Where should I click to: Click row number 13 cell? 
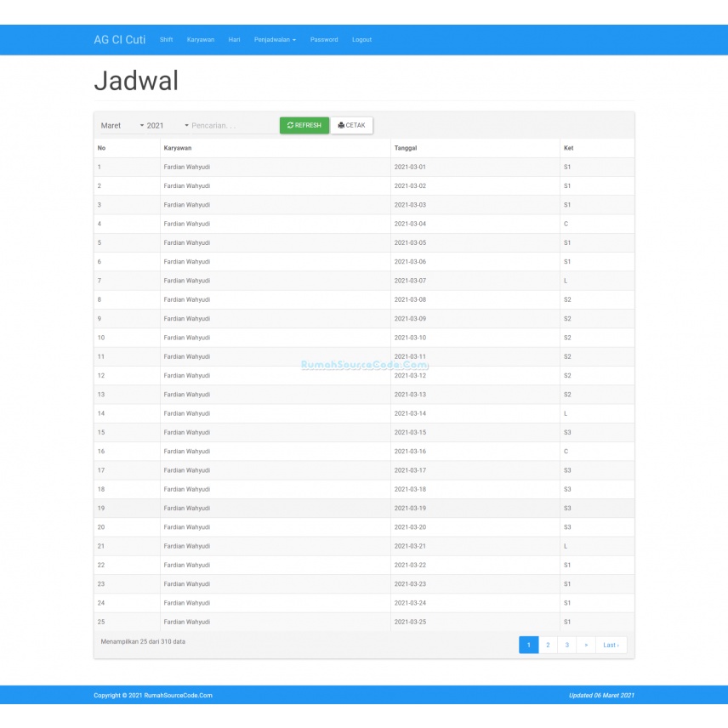(127, 395)
